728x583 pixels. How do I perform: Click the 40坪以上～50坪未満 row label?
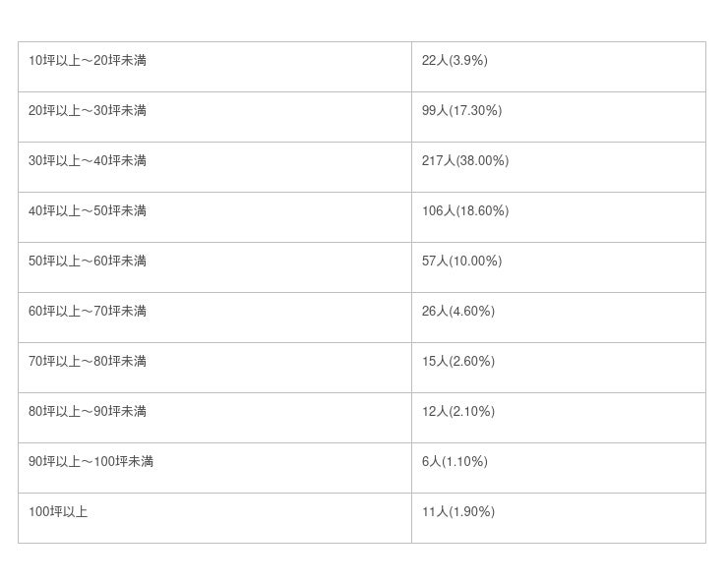(88, 211)
